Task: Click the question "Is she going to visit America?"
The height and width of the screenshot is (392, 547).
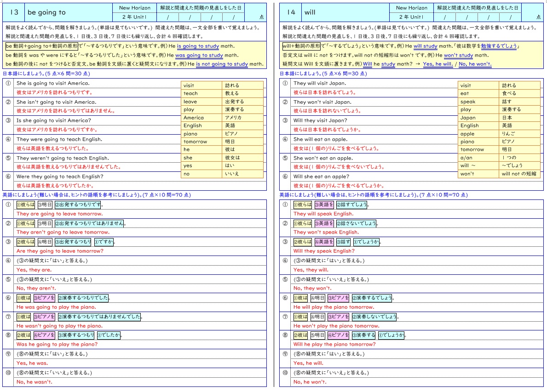Action: [x=54, y=120]
